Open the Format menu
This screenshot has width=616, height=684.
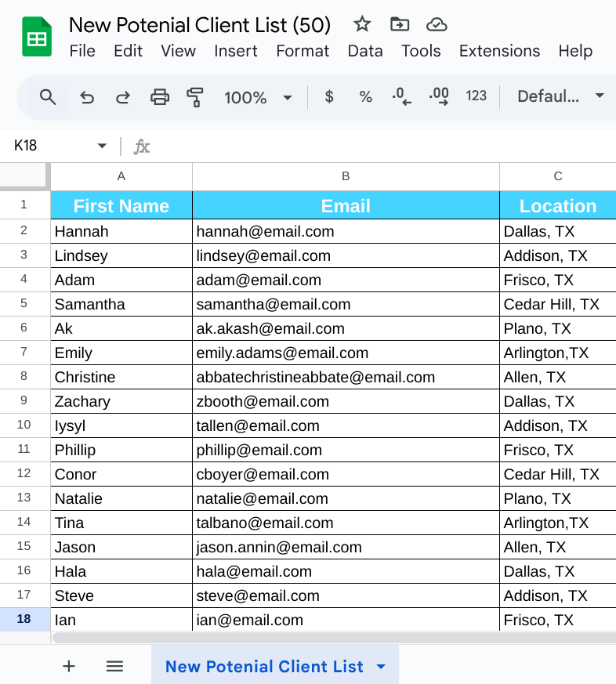(x=303, y=51)
